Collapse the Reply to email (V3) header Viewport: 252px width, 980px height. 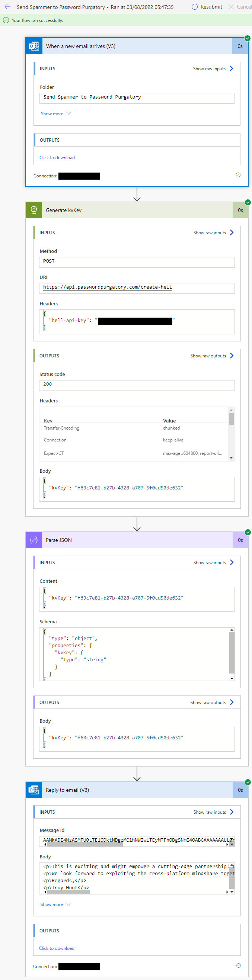tap(137, 790)
